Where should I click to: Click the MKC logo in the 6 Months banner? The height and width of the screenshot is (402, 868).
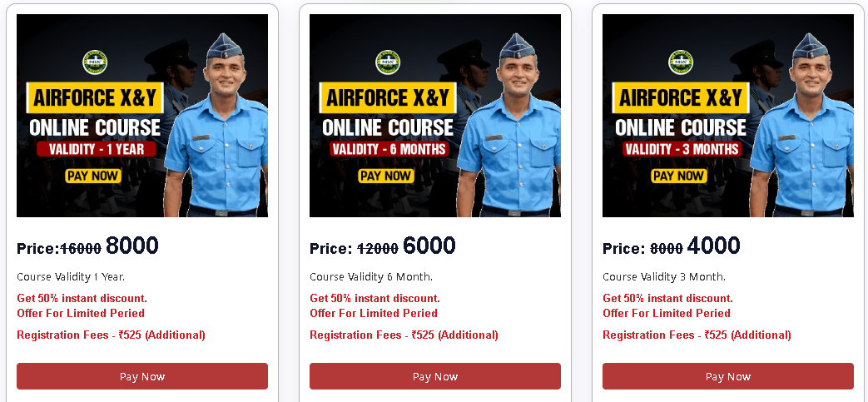388,62
